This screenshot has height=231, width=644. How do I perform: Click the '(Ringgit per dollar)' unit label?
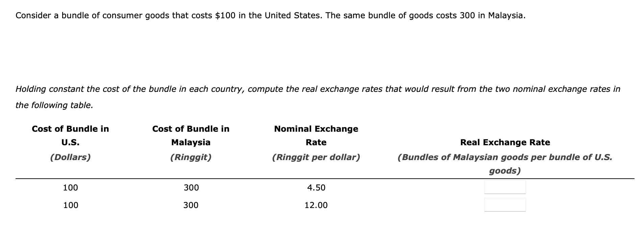point(316,157)
